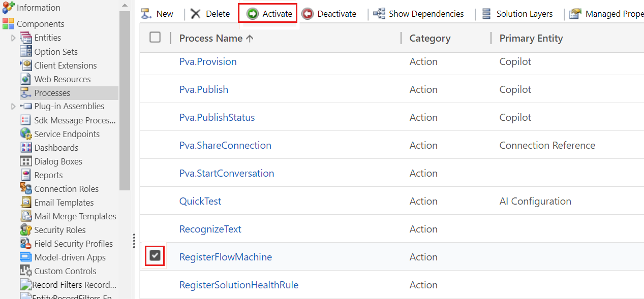Click the Show Dependencies icon
The width and height of the screenshot is (644, 299).
click(379, 14)
